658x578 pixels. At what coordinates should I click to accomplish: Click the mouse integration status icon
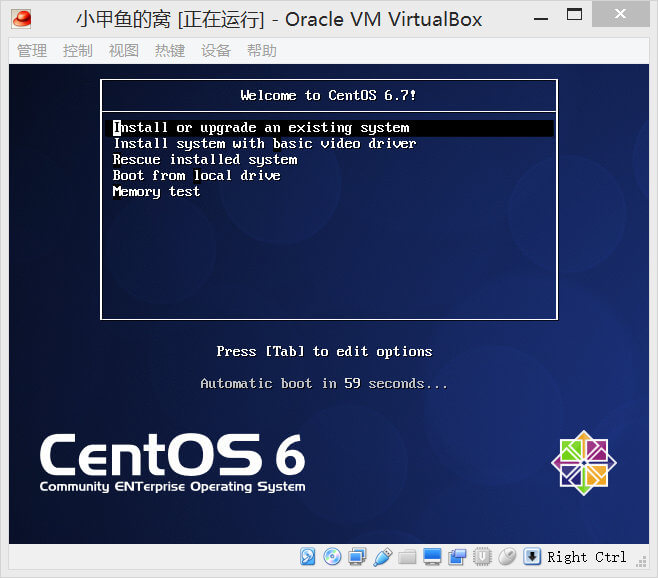pyautogui.click(x=507, y=557)
